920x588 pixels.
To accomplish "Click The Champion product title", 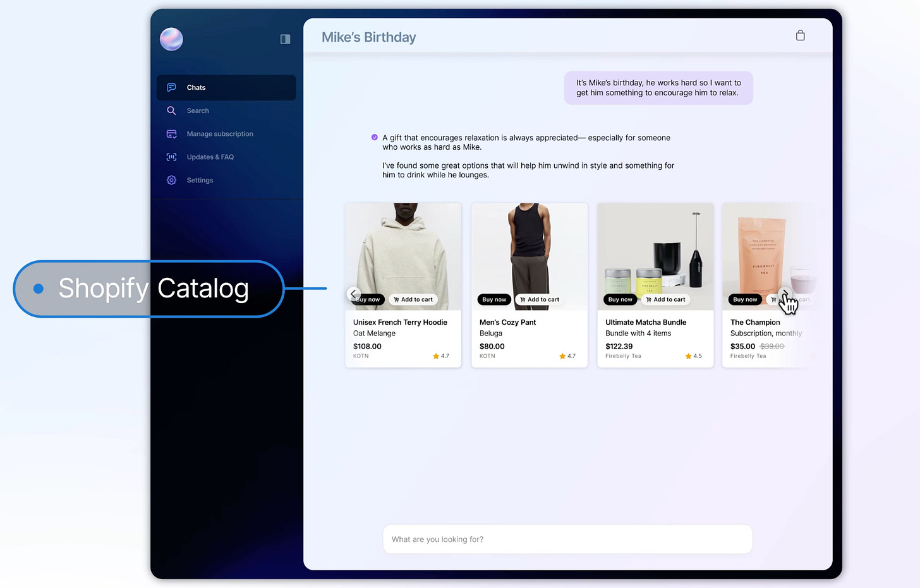I will [755, 322].
